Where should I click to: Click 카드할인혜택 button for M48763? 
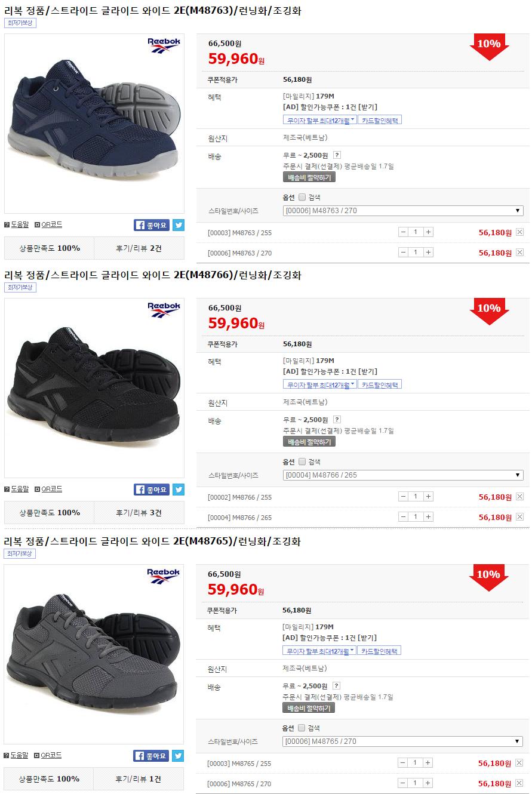380,120
